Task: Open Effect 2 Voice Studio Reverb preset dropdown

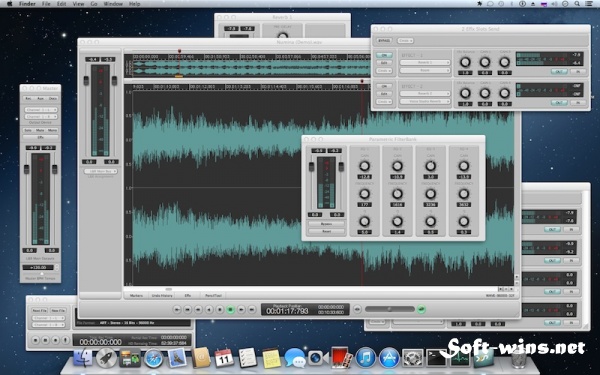Action: [x=425, y=101]
